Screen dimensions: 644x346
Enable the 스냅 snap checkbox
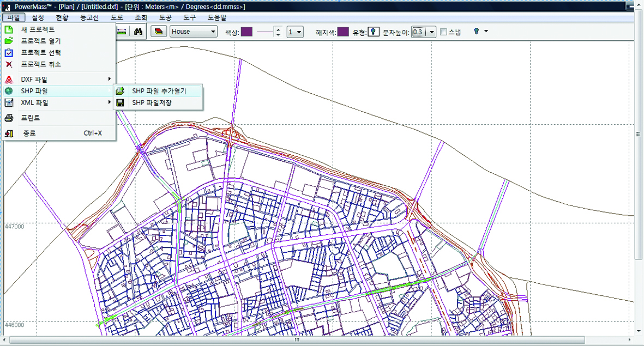(x=443, y=32)
